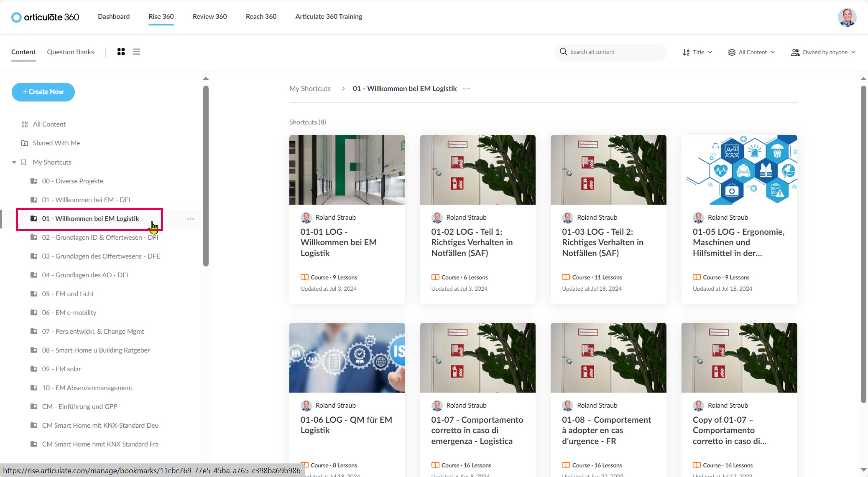Click course book icon on 01-05 LOG card

tap(697, 277)
